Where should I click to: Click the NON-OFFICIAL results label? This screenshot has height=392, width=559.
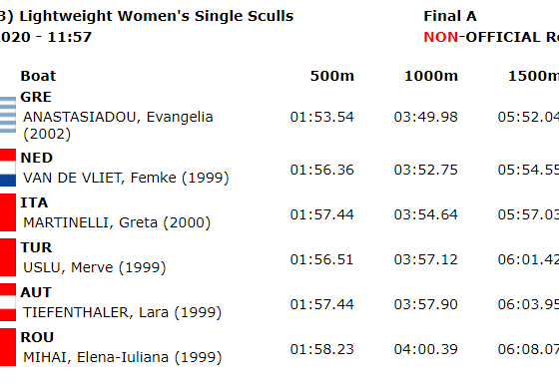pyautogui.click(x=491, y=37)
